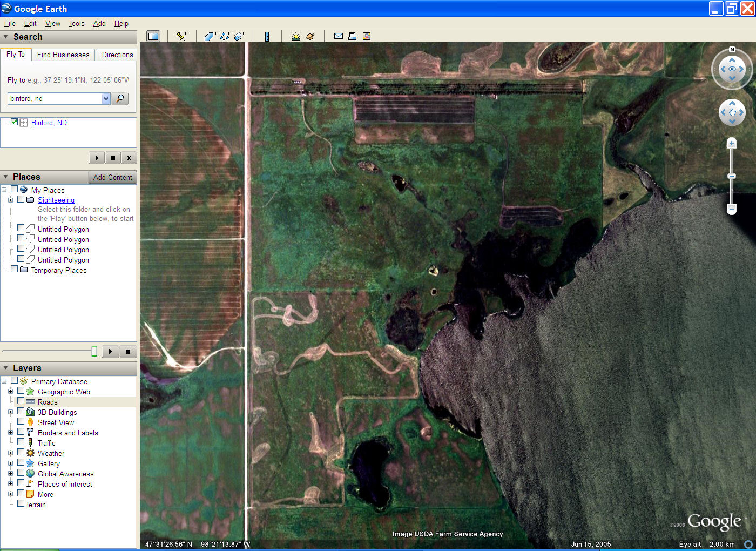The width and height of the screenshot is (756, 551).
Task: Open view in Google Maps icon
Action: pos(367,36)
